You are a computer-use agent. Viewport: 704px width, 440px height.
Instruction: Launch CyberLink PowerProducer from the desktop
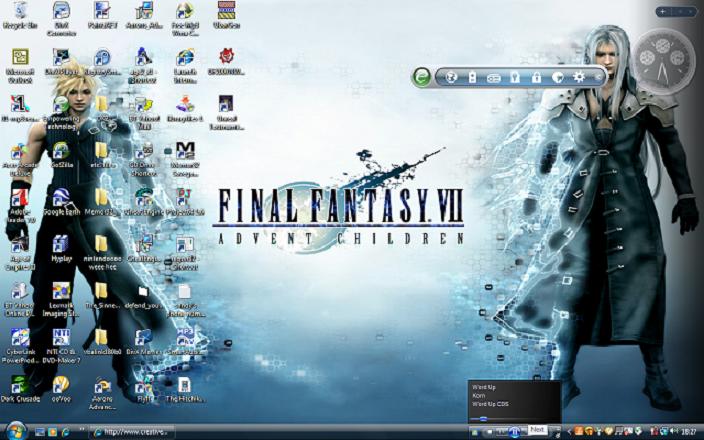click(20, 346)
